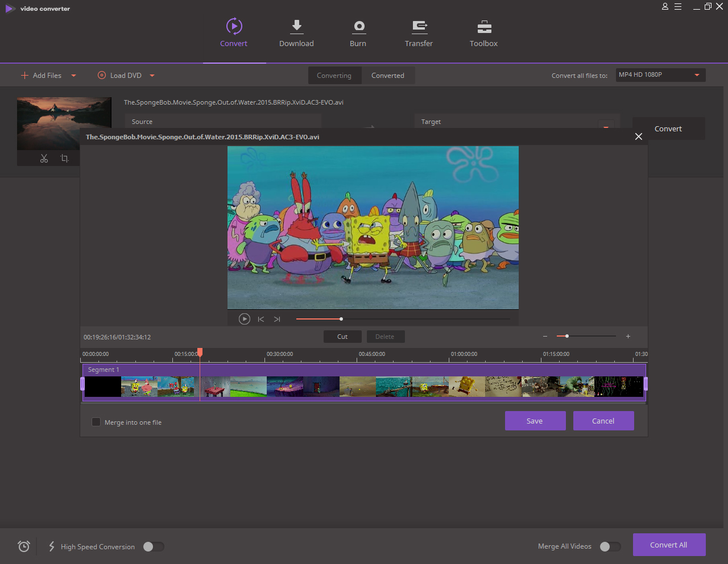The height and width of the screenshot is (564, 728).
Task: Open the Download section
Action: coord(296,33)
